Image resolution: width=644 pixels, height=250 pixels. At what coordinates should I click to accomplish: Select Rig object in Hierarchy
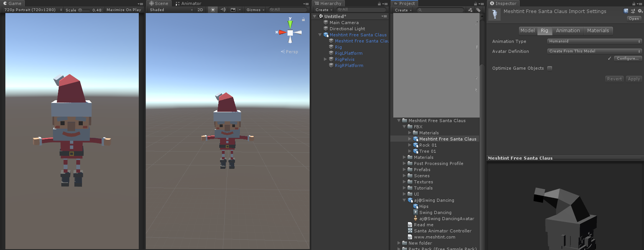[x=338, y=47]
